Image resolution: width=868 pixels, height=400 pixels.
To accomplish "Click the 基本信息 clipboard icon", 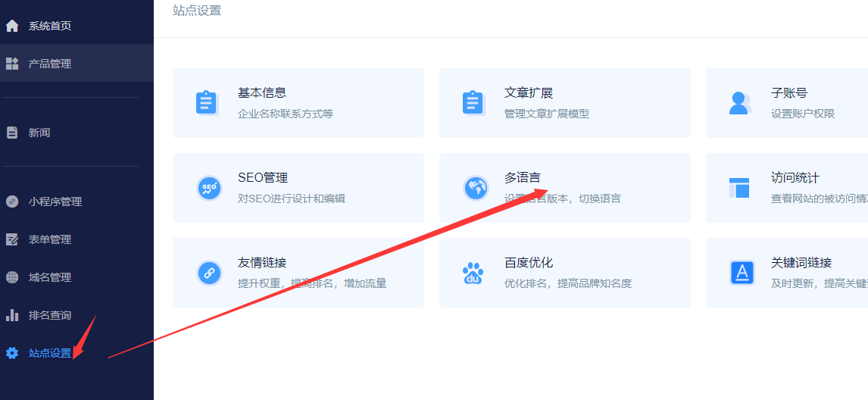I will pos(207,103).
